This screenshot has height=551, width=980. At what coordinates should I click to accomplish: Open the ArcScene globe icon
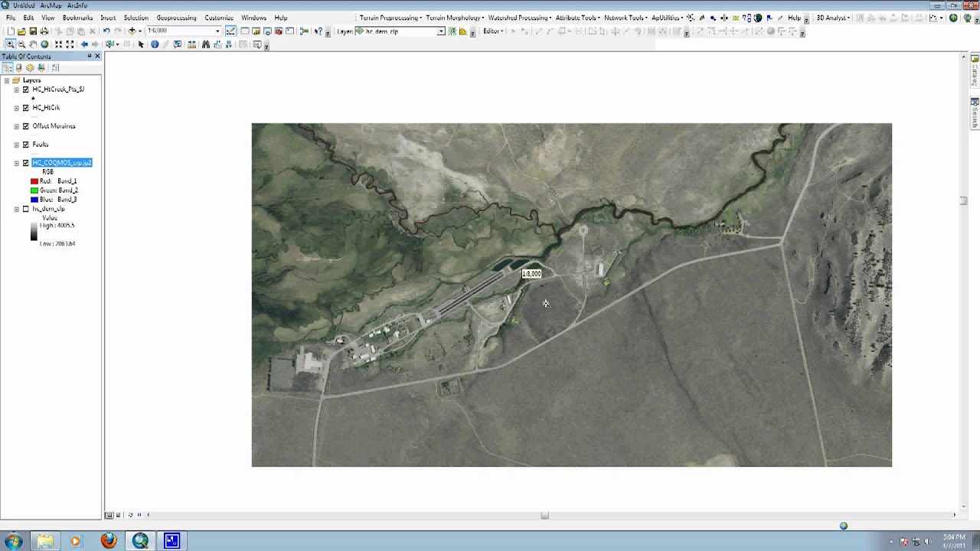click(953, 18)
